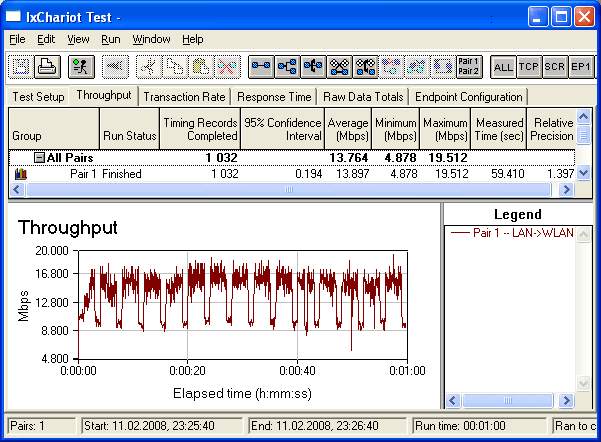This screenshot has height=442, width=601.
Task: Click the toolbar icon with four crossed endpoints
Action: click(339, 67)
